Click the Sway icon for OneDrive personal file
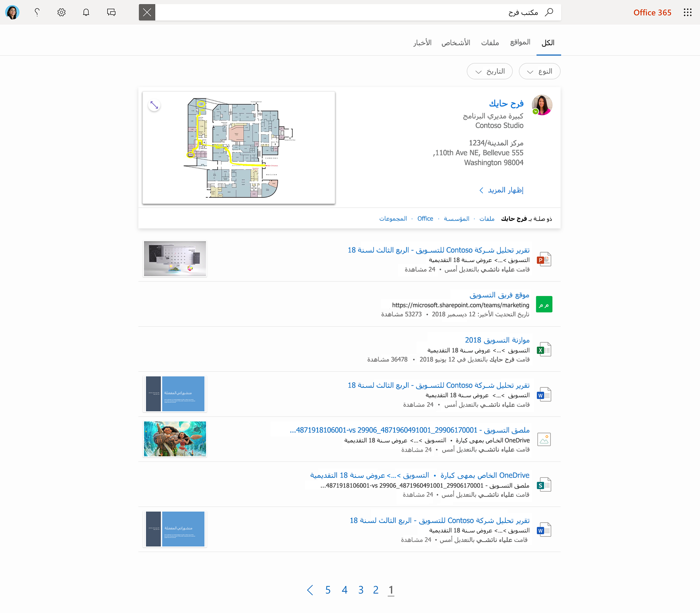Viewport: 700px width, 613px height. point(543,484)
